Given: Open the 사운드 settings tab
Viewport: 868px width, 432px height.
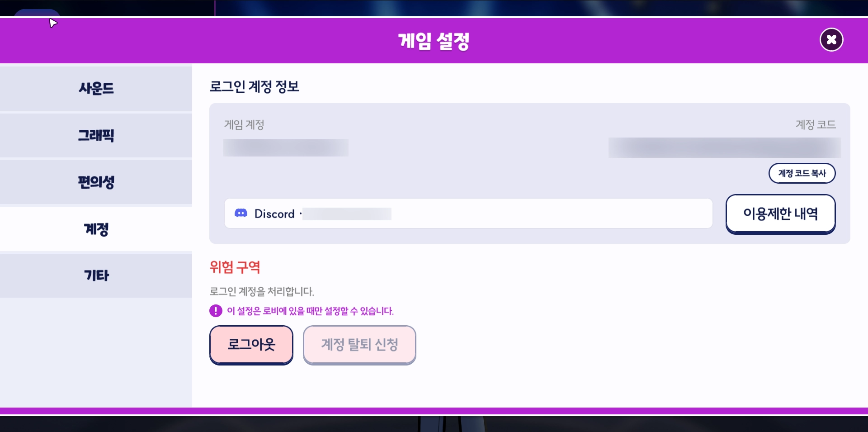Looking at the screenshot, I should (x=96, y=88).
